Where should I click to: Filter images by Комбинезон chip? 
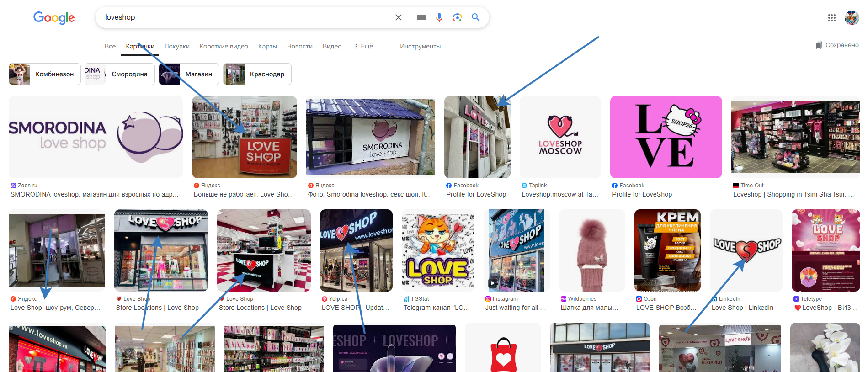(45, 74)
